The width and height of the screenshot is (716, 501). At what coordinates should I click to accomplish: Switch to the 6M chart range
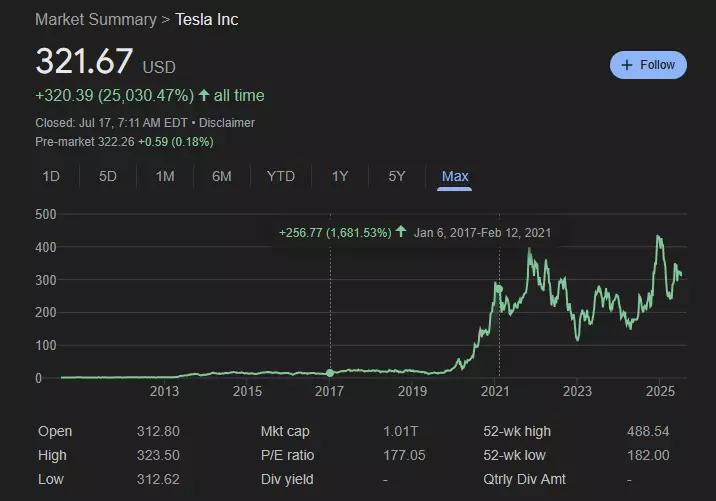[x=221, y=176]
